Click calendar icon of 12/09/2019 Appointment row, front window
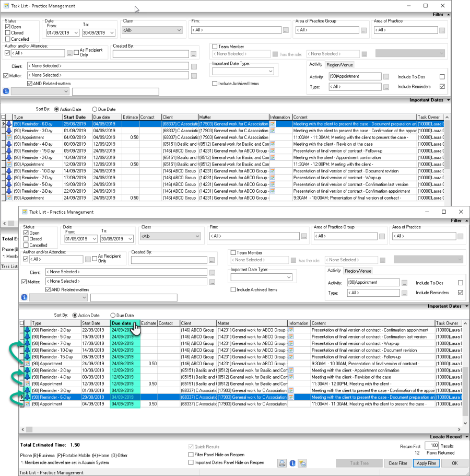The height and width of the screenshot is (476, 470). pos(27,384)
